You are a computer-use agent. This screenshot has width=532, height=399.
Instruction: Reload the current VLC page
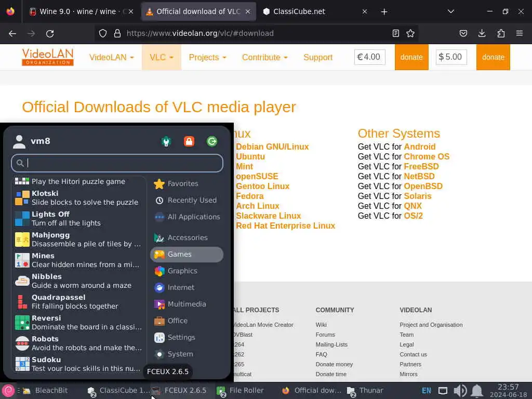pos(50,34)
